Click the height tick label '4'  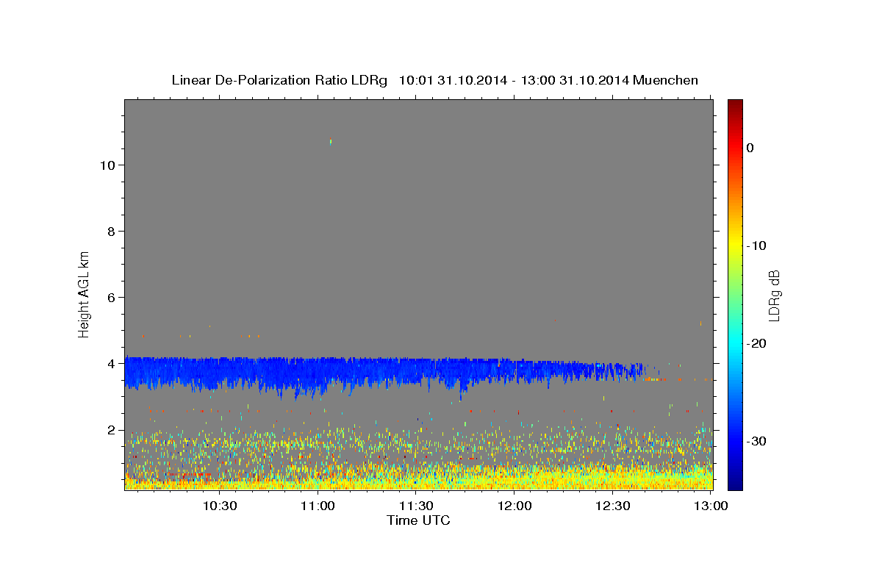pos(111,363)
